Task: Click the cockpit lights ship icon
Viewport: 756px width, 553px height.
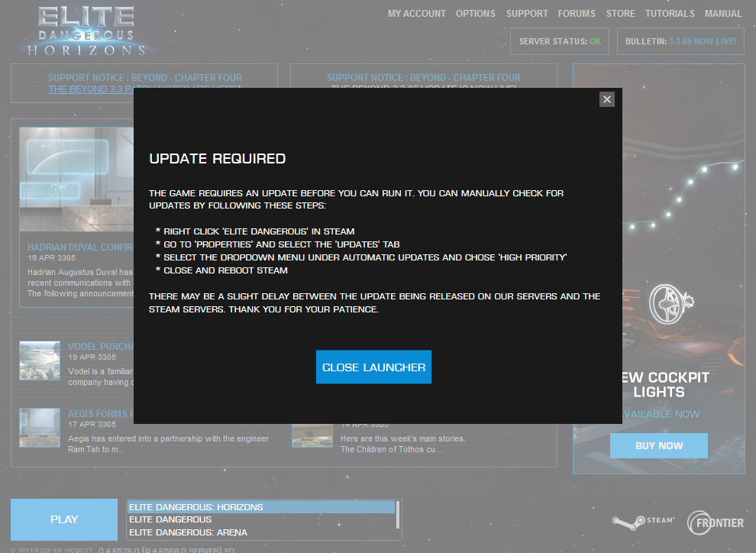Action: [x=670, y=304]
